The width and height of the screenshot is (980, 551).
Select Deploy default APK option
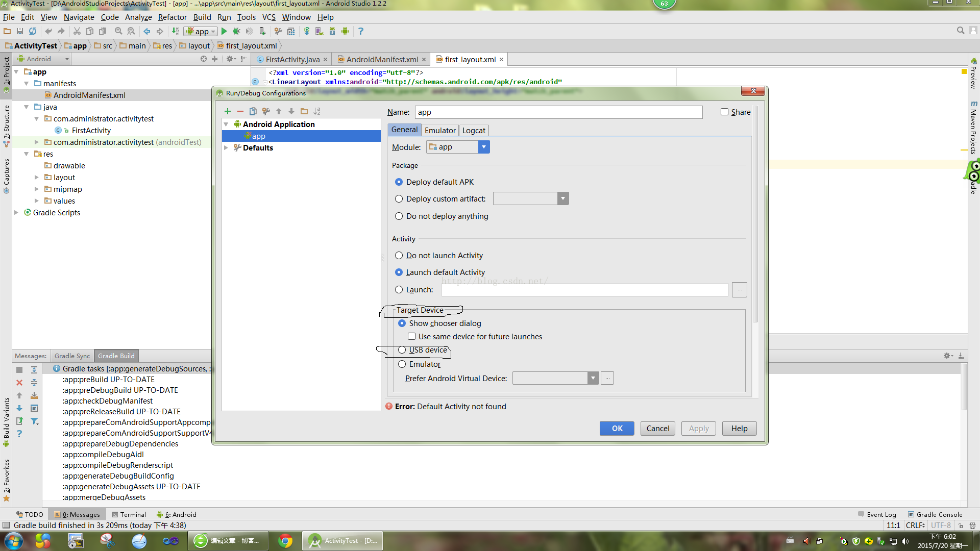click(x=399, y=182)
